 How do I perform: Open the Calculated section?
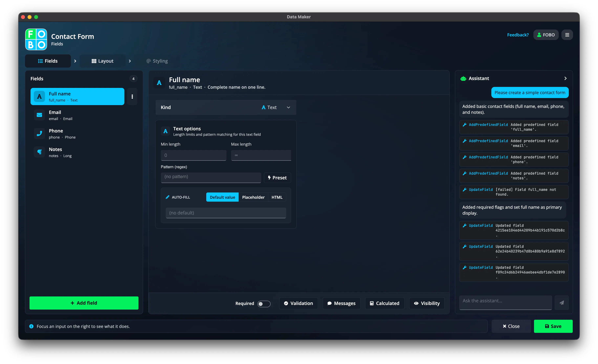click(385, 303)
